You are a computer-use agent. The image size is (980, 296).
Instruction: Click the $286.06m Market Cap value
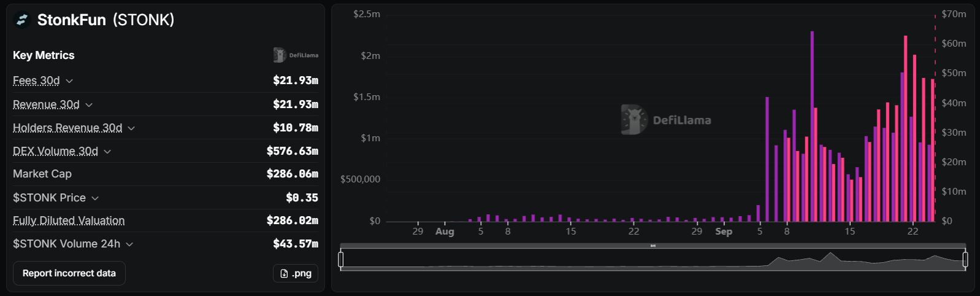pos(293,174)
